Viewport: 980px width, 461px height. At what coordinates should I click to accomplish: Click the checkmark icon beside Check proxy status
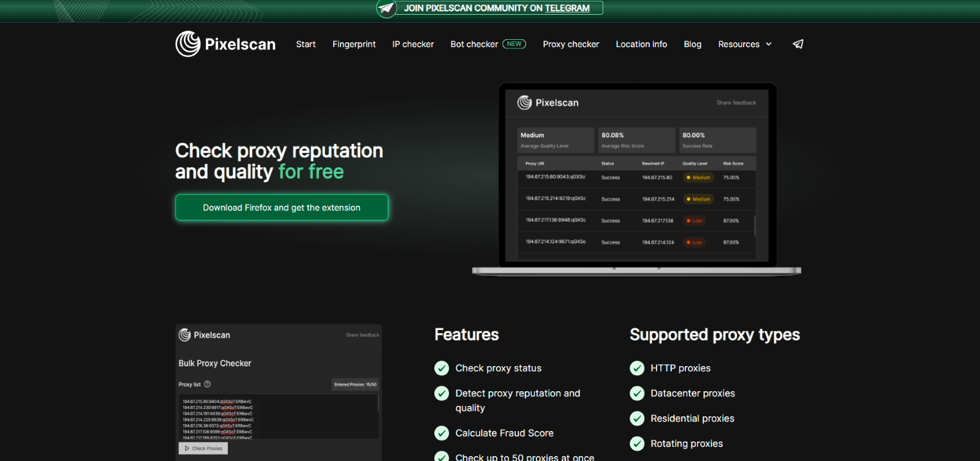point(442,368)
